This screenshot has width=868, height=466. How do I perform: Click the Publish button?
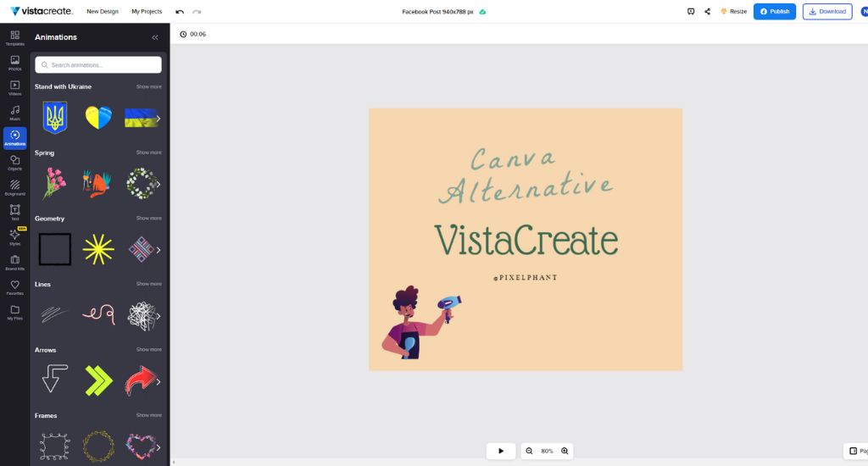tap(775, 12)
